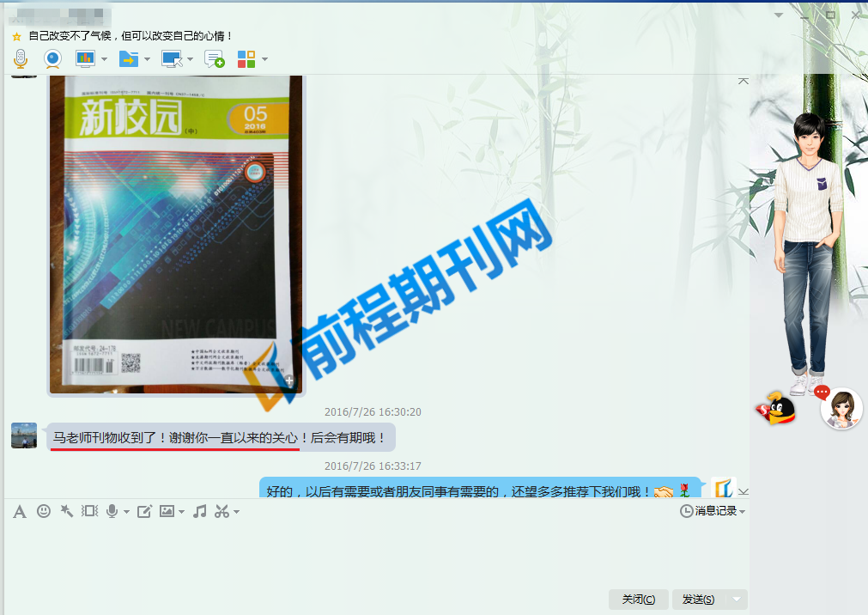
Task: Expand the send picture dropdown arrow
Action: pyautogui.click(x=181, y=512)
